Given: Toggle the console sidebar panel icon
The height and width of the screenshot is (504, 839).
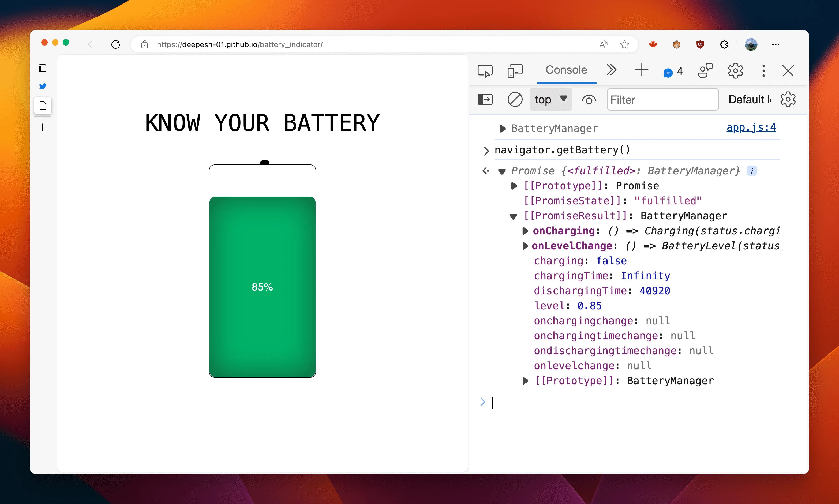Looking at the screenshot, I should tap(485, 100).
